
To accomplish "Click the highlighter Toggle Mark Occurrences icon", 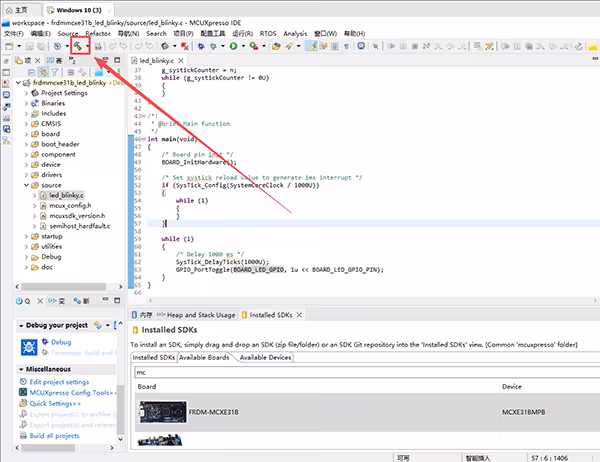I will [x=312, y=46].
